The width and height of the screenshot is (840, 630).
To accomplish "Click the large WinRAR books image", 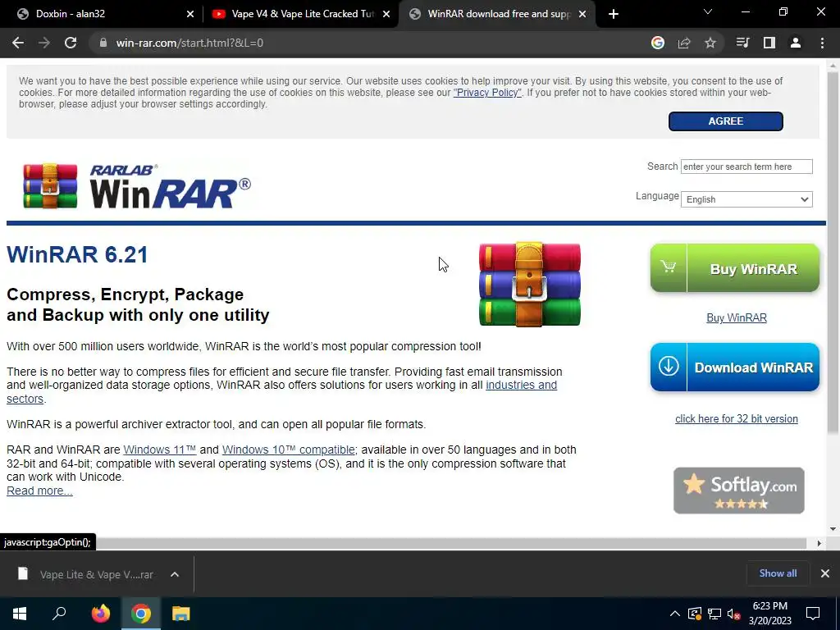I will [x=529, y=284].
